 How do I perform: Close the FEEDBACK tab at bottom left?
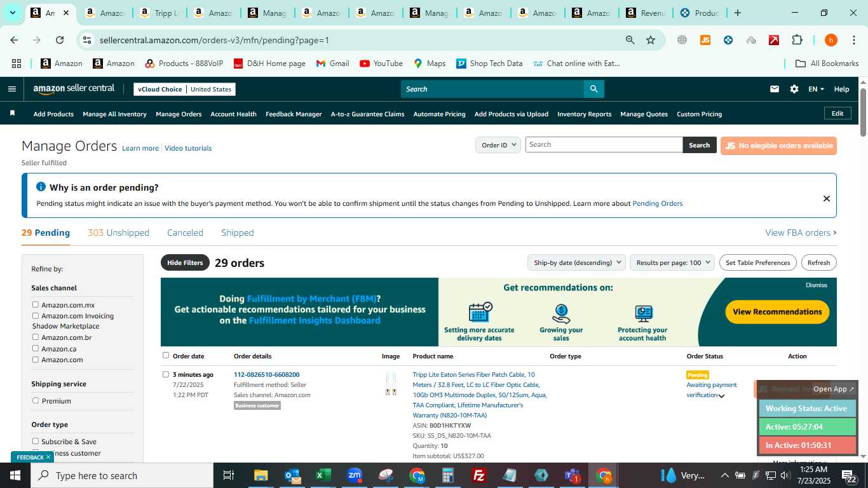tap(48, 457)
